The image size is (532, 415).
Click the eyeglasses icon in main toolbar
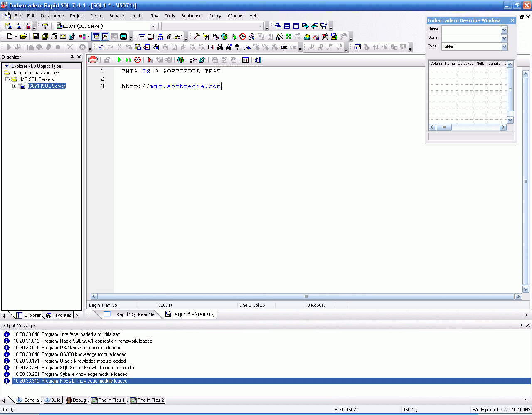point(178,37)
